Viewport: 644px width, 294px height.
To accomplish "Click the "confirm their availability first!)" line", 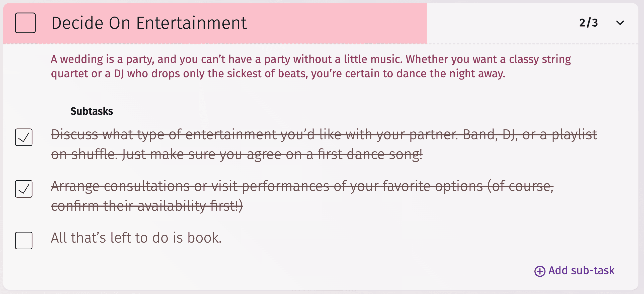I will [147, 206].
